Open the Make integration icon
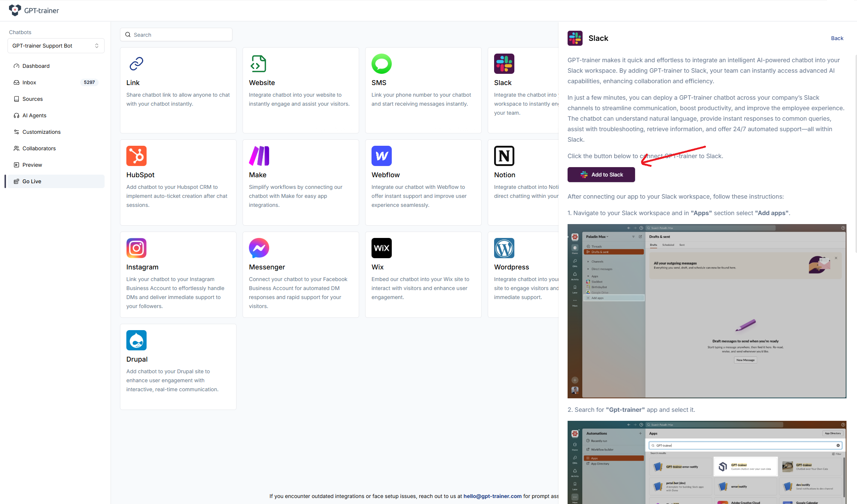The height and width of the screenshot is (504, 857). point(259,156)
